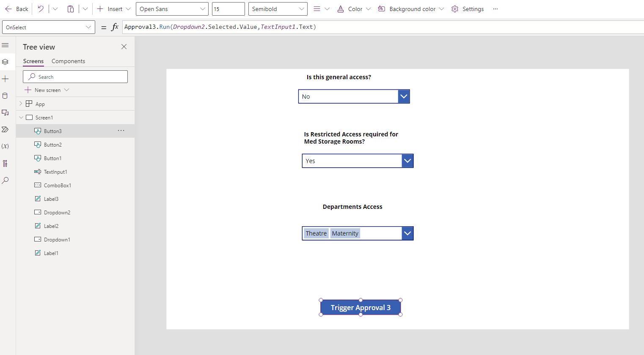Viewport: 644px width, 355px height.
Task: Select Button2 in the tree
Action: click(x=53, y=145)
